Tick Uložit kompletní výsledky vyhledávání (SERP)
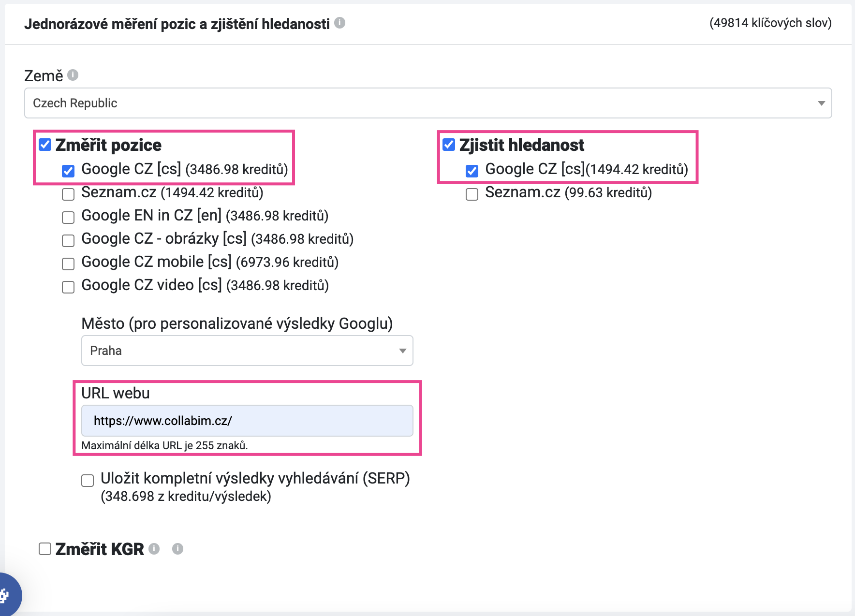The image size is (855, 616). pos(88,481)
